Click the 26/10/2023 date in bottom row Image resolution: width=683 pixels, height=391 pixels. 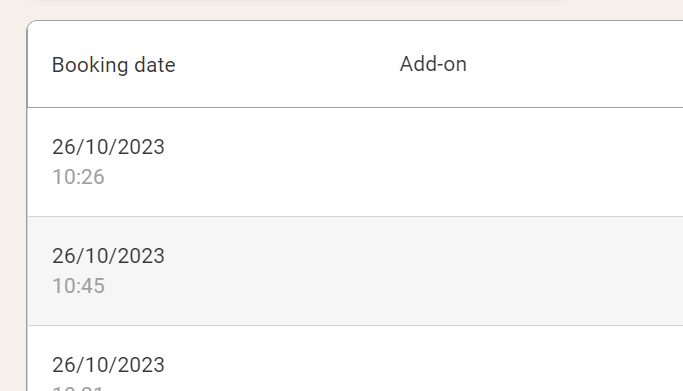(x=108, y=365)
